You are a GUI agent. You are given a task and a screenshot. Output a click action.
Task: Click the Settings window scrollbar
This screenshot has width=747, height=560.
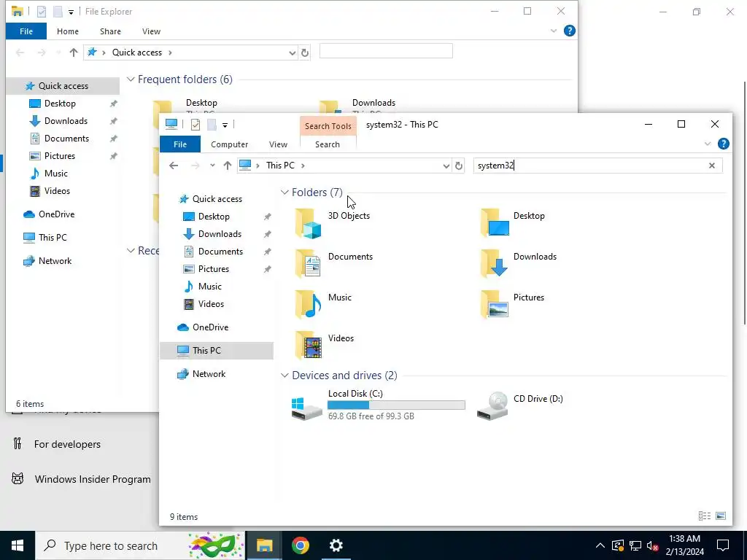click(x=745, y=203)
